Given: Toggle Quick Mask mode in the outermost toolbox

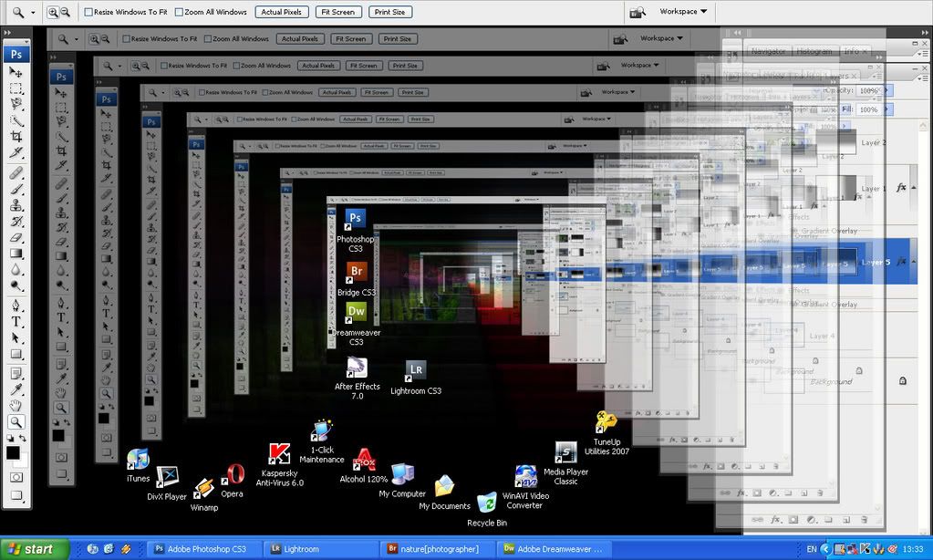Looking at the screenshot, I should [16, 477].
